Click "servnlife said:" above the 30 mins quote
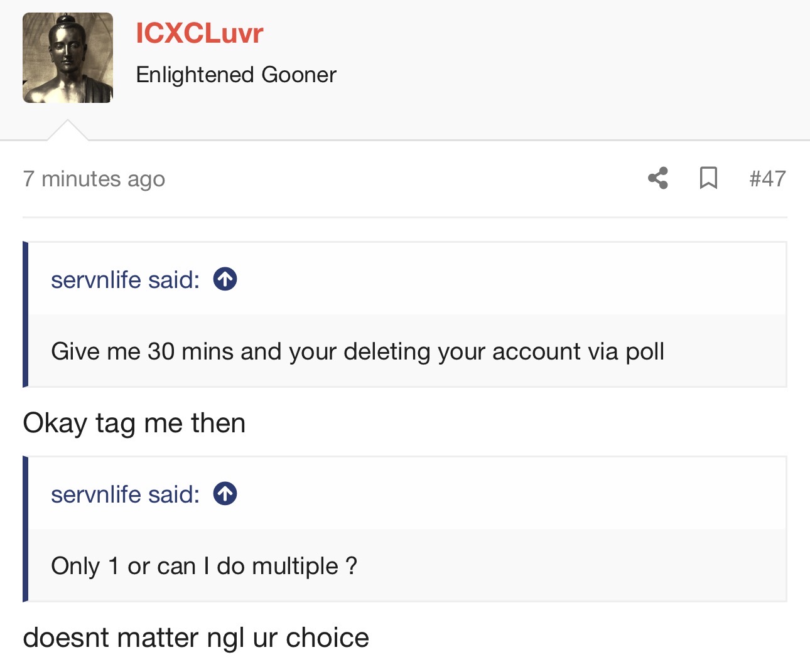 tap(126, 280)
